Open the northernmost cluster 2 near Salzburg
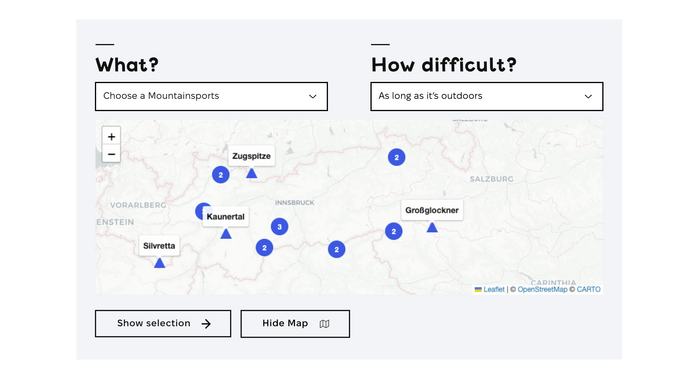The height and width of the screenshot is (379, 699). pyautogui.click(x=397, y=157)
